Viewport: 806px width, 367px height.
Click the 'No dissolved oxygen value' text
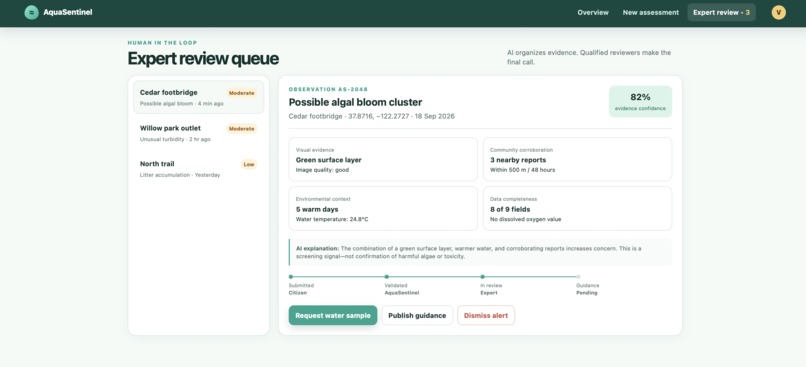525,219
